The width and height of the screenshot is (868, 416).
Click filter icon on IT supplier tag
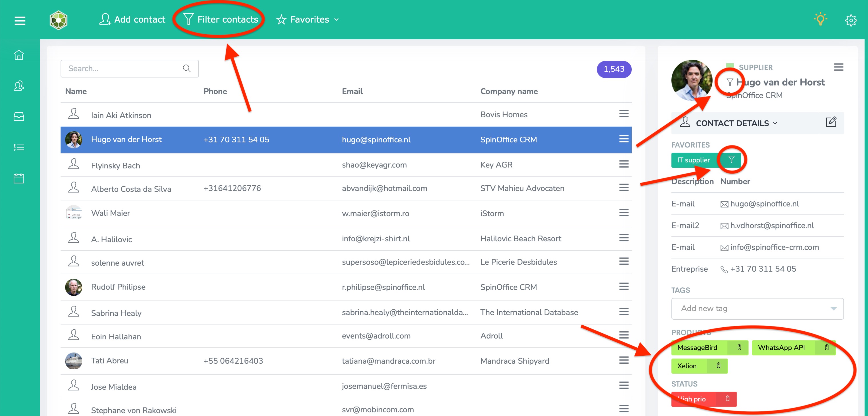pyautogui.click(x=731, y=160)
